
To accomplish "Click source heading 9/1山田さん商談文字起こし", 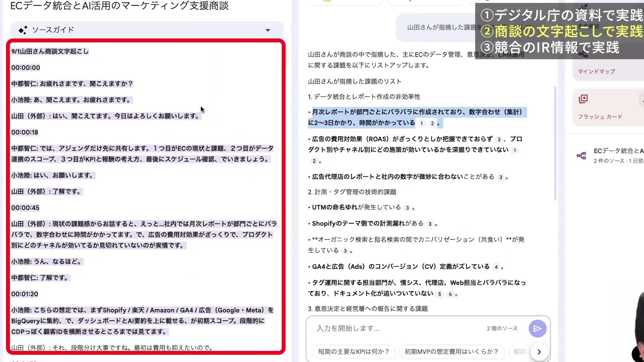I will 50,51.
